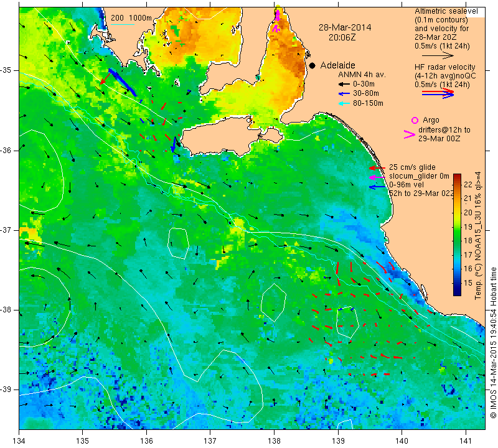This screenshot has width=498, height=448.
Task: Click the long blue current vector southwest of the peninsula
Action: point(123,82)
